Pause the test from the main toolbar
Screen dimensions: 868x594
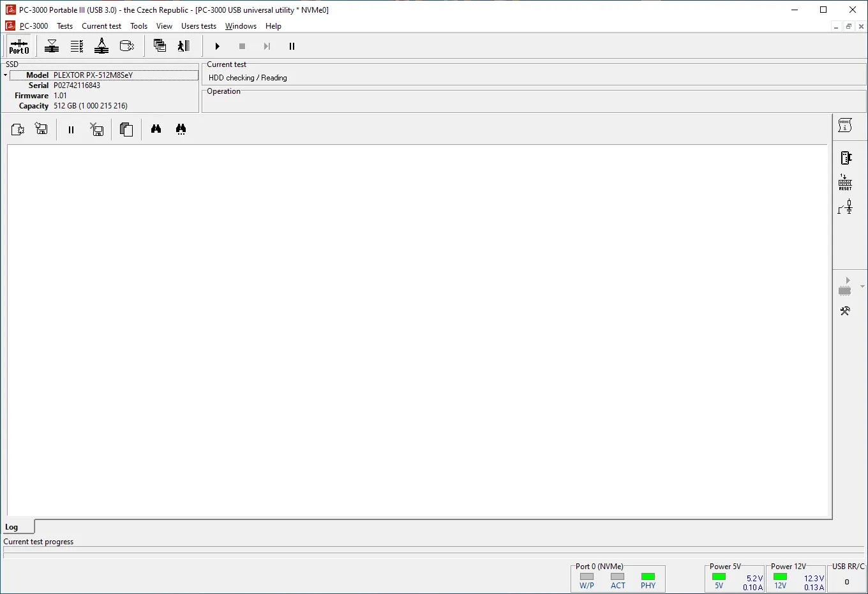click(x=292, y=47)
